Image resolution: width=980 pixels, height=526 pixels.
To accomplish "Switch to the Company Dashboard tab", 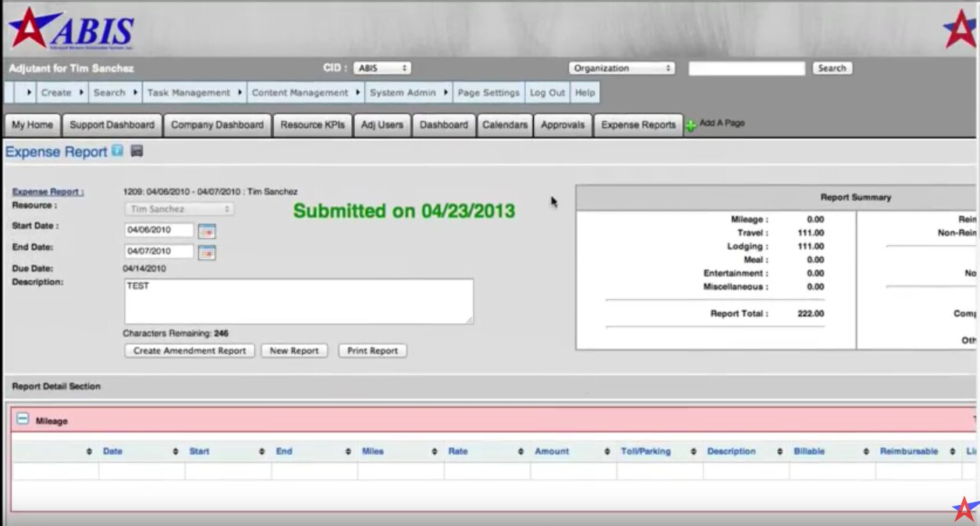I will point(217,125).
